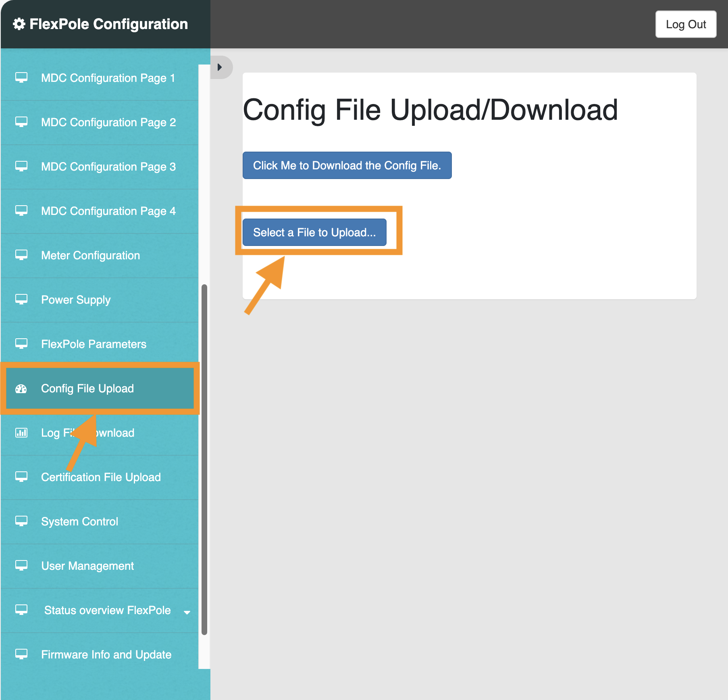Click the gear icon beside FlexPole Configuration
The width and height of the screenshot is (728, 700).
19,24
